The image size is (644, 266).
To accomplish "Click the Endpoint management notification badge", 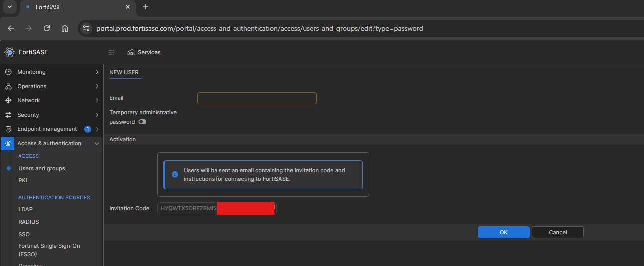I will pos(88,129).
